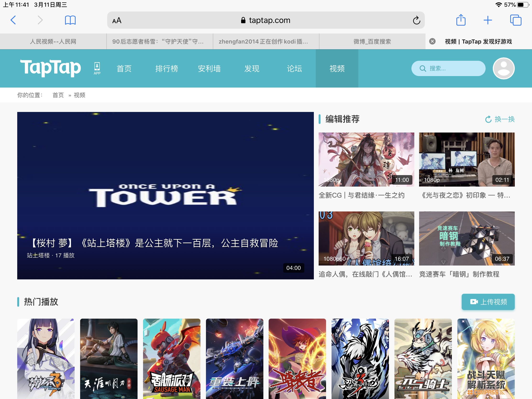Screen dimensions: 532x399
Task: Open the Honkai Impact 3 game cover
Action: click(x=46, y=359)
